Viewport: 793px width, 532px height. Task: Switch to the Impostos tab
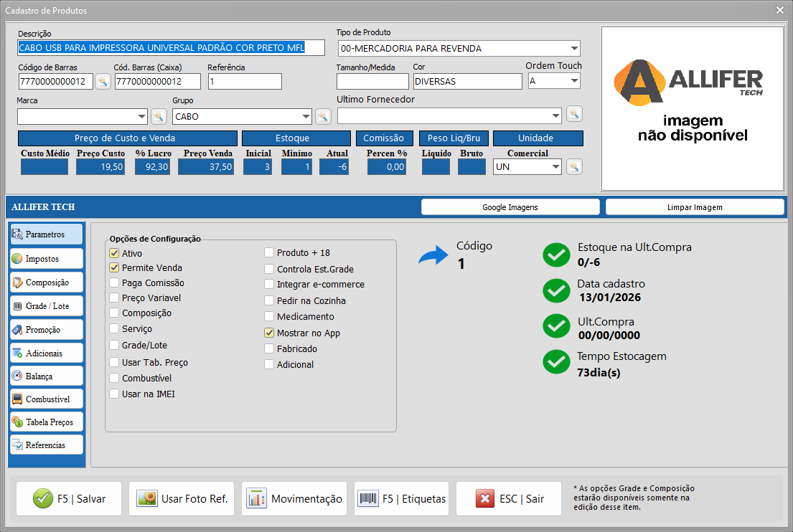coord(47,259)
